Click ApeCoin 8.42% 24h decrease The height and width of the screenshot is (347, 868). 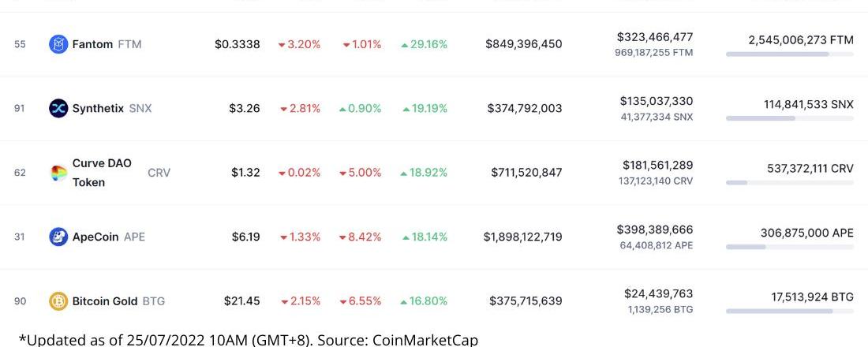coord(361,237)
